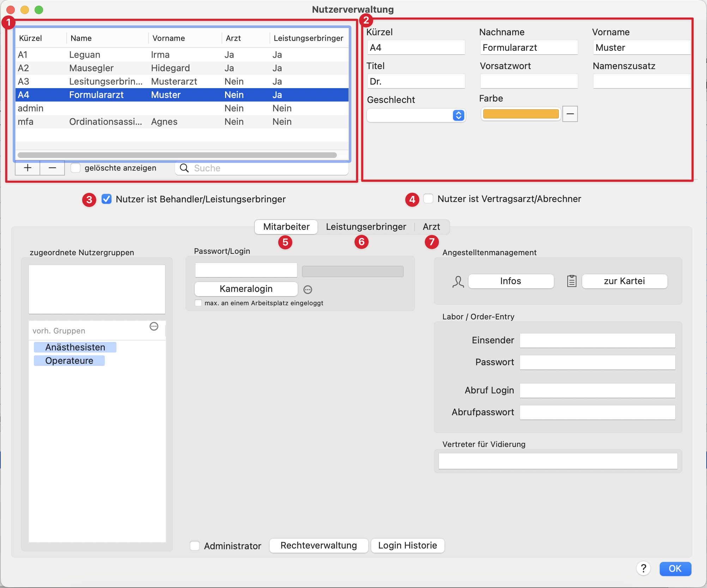Click the user table horizontal scrollbar
Viewport: 707px width, 588px height.
tap(177, 155)
